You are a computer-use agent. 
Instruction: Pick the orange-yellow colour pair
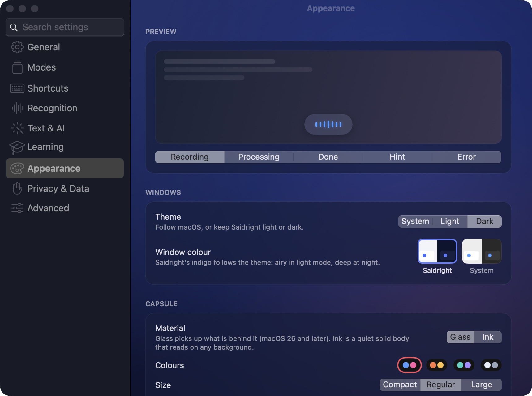pyautogui.click(x=437, y=365)
